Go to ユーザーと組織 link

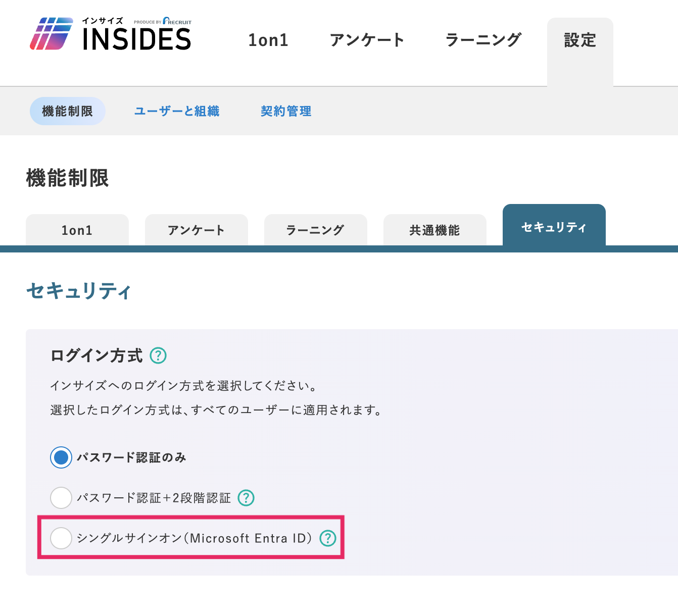pyautogui.click(x=177, y=111)
